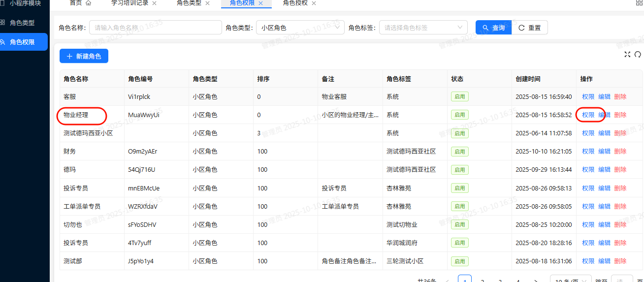Edit the 测试德玛西亚小区 role
This screenshot has height=282, width=644.
coord(604,133)
